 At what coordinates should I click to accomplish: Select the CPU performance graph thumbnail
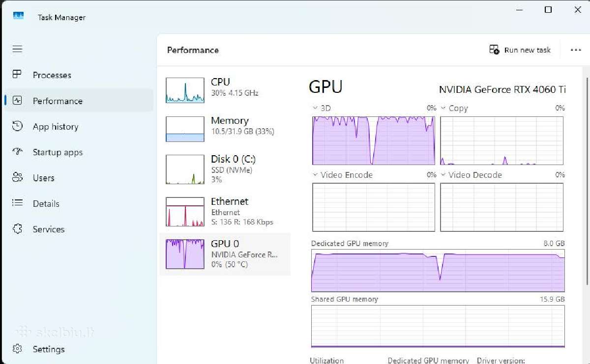tap(185, 90)
